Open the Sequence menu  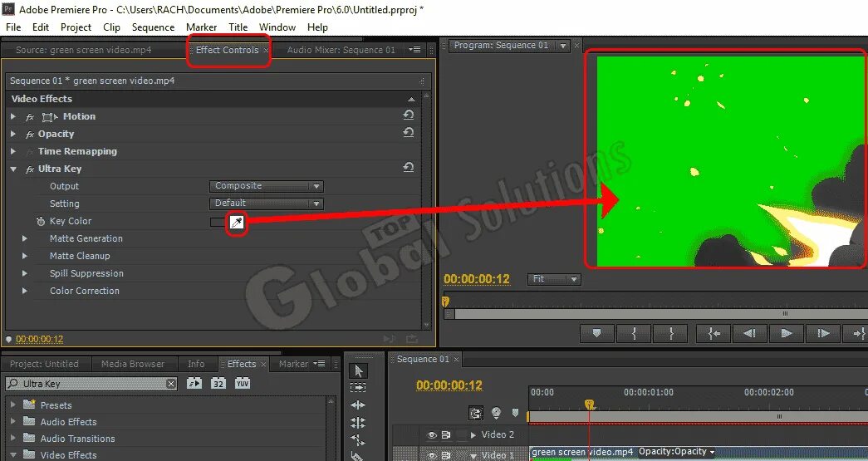click(x=154, y=27)
